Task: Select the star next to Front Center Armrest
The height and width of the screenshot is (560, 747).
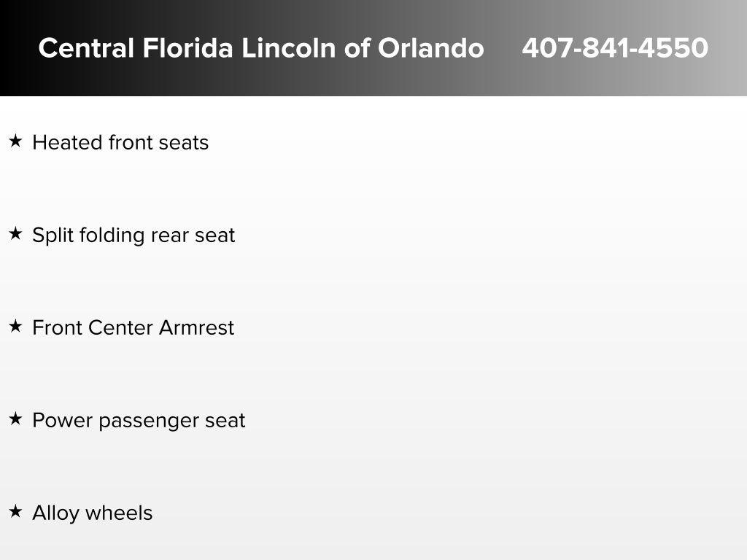Action: 15,326
